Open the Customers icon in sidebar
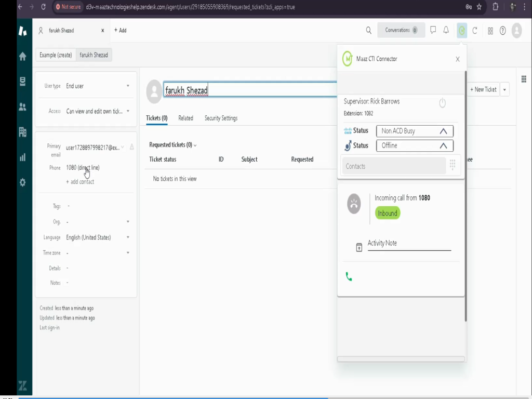 click(x=22, y=107)
